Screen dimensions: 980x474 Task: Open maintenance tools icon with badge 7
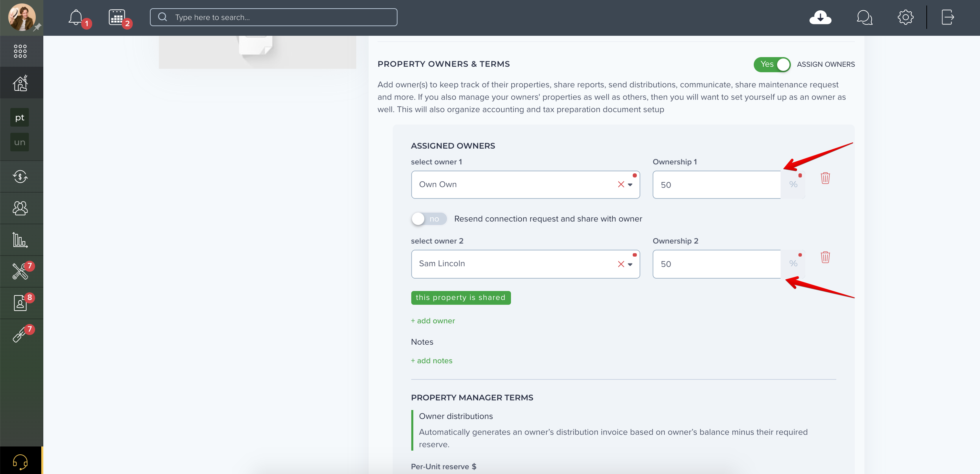(x=20, y=271)
